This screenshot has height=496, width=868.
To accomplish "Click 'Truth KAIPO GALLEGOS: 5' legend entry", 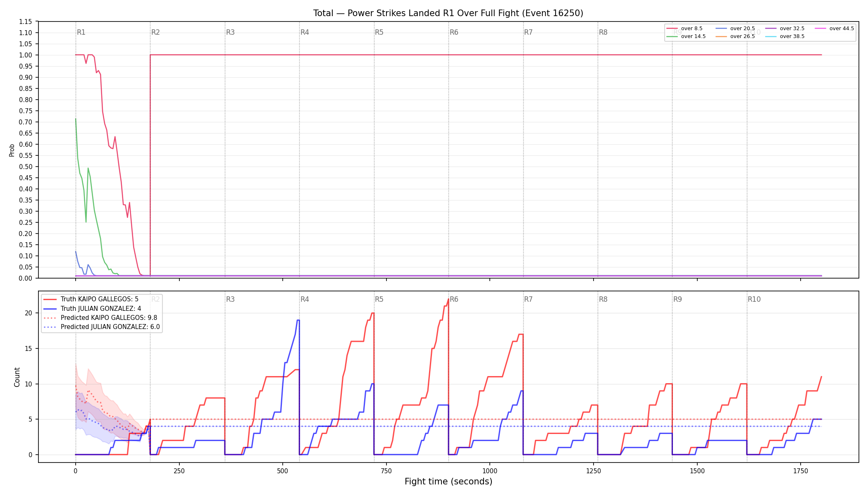I will [x=91, y=299].
